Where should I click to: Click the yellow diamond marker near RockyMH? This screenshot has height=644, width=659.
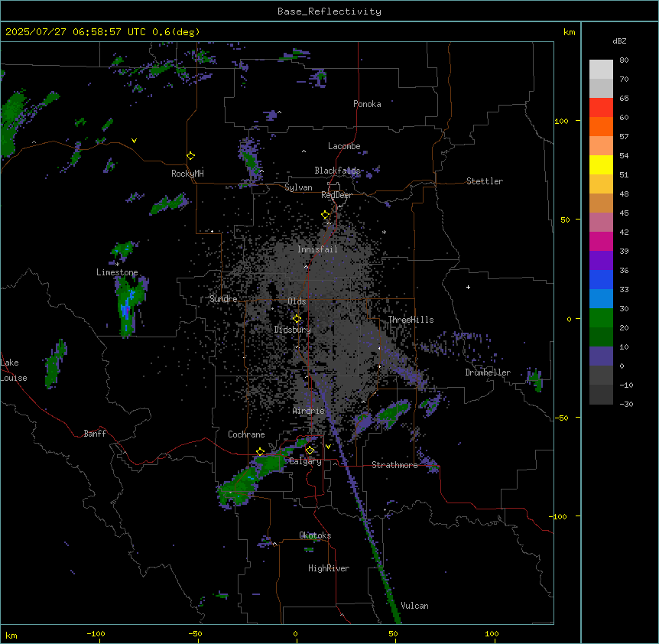pos(191,156)
